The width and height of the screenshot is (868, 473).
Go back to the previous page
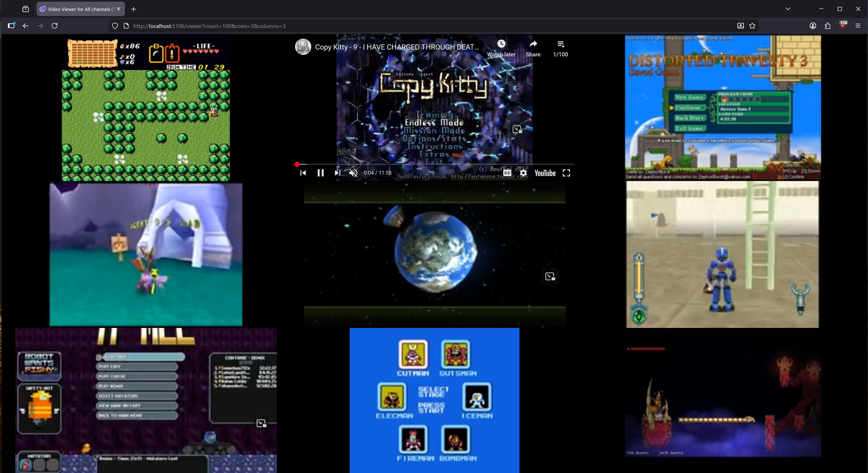[x=26, y=26]
